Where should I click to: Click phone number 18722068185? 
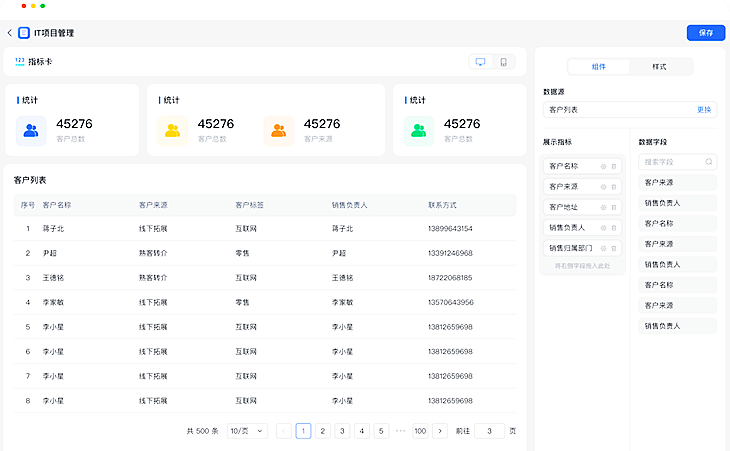(x=450, y=278)
